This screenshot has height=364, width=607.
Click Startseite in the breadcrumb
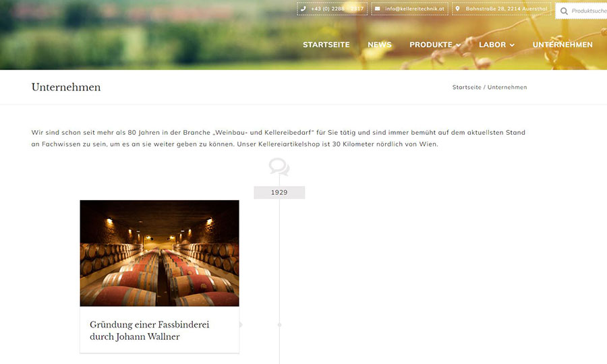tap(467, 88)
